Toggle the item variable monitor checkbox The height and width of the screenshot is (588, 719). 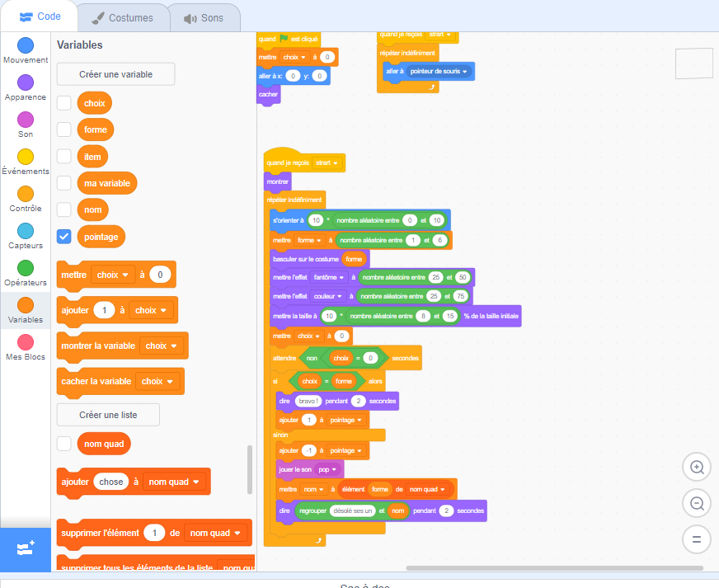63,157
